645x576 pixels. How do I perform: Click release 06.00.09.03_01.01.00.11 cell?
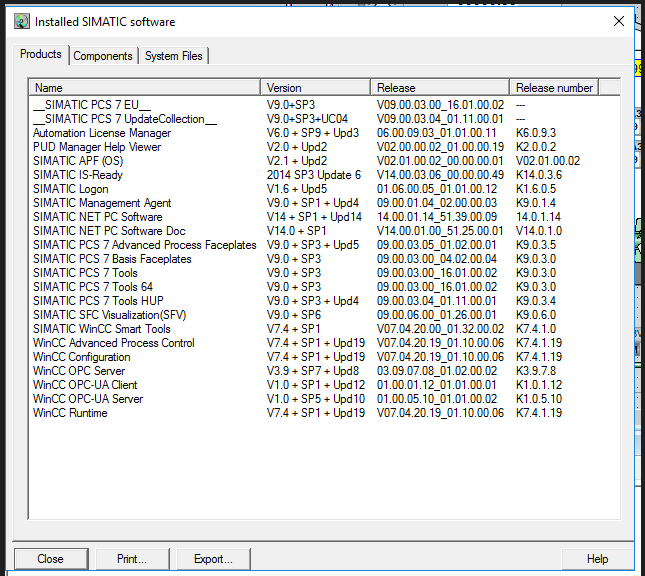[436, 133]
